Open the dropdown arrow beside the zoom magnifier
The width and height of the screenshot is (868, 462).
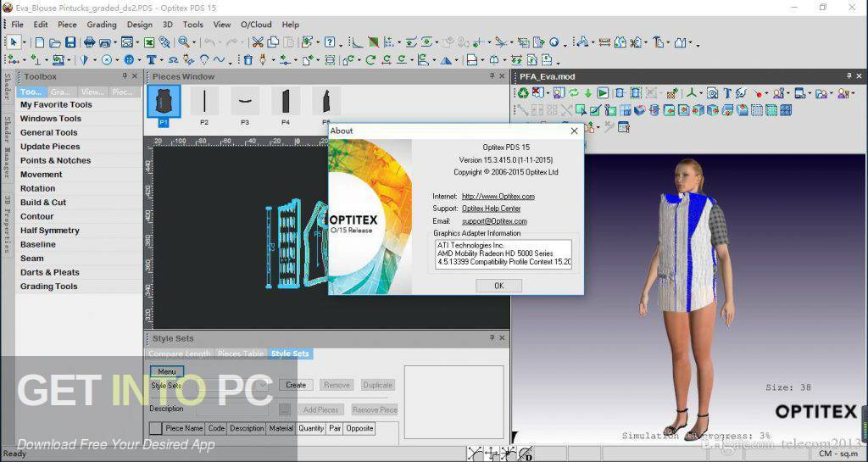click(x=194, y=42)
